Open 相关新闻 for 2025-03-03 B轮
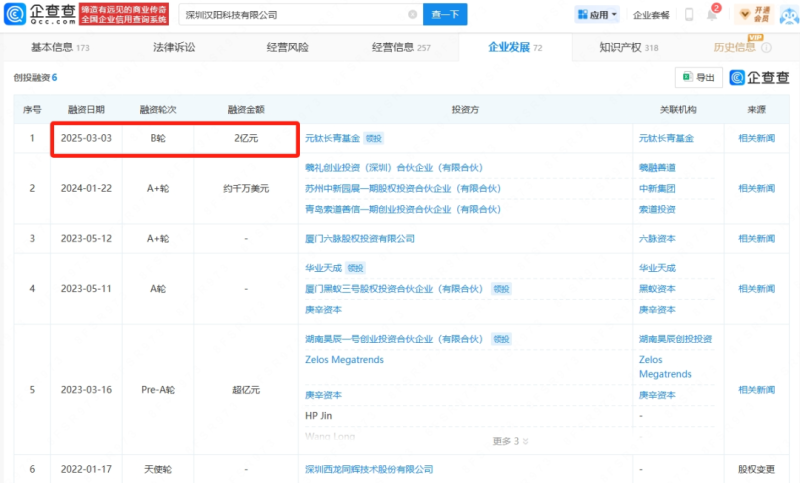 (757, 138)
